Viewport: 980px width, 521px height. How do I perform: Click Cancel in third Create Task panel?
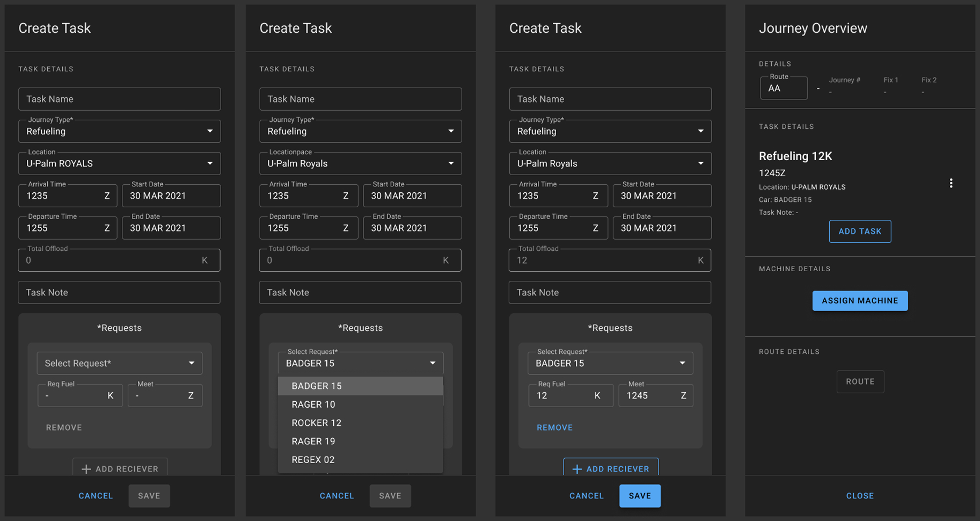(x=587, y=496)
